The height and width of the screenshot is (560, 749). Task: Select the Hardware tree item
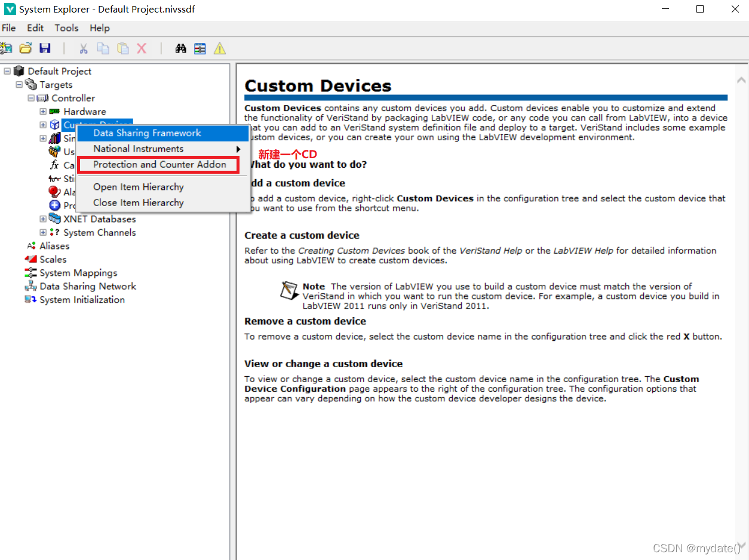click(85, 112)
